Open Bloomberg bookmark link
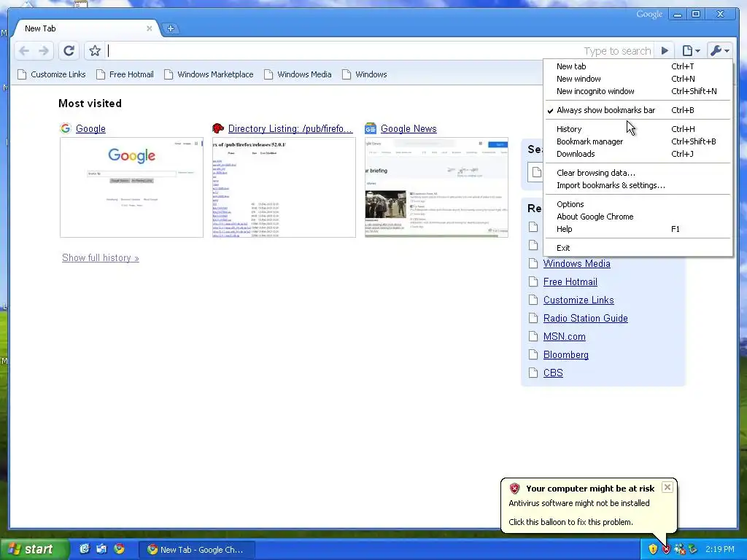Screen dimensions: 747x560 coord(566,355)
